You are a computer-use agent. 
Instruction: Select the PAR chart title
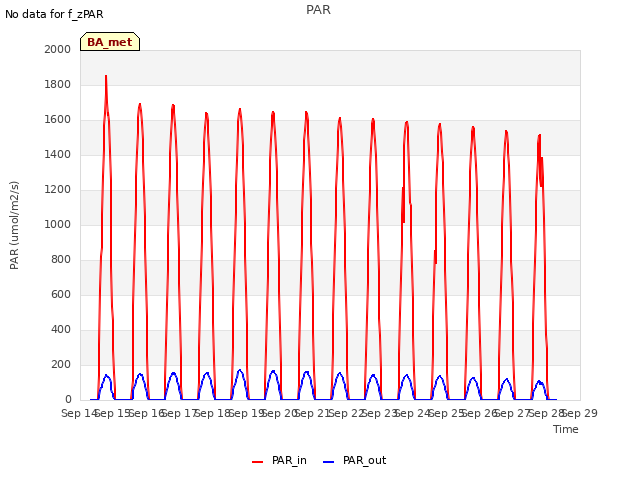318,10
